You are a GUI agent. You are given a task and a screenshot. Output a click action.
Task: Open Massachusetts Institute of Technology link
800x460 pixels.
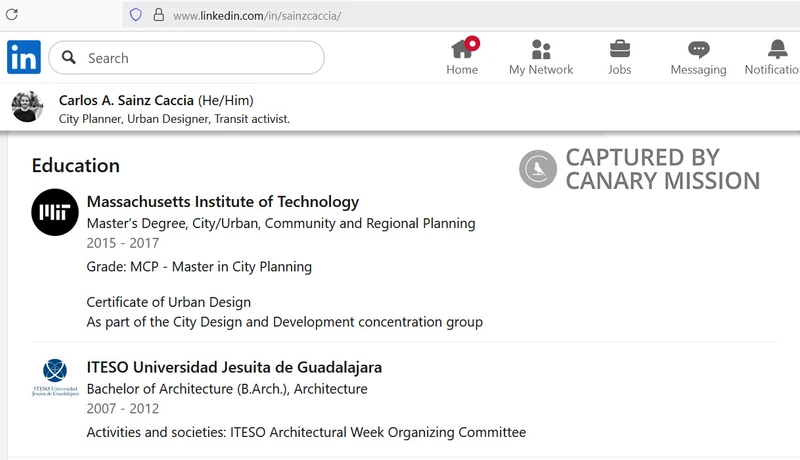223,202
